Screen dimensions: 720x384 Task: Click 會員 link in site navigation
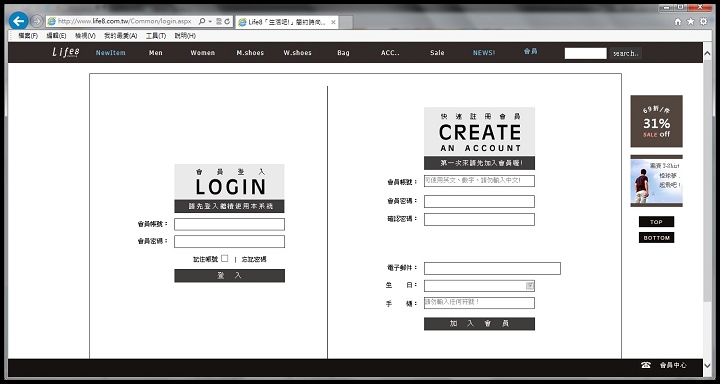(x=530, y=51)
